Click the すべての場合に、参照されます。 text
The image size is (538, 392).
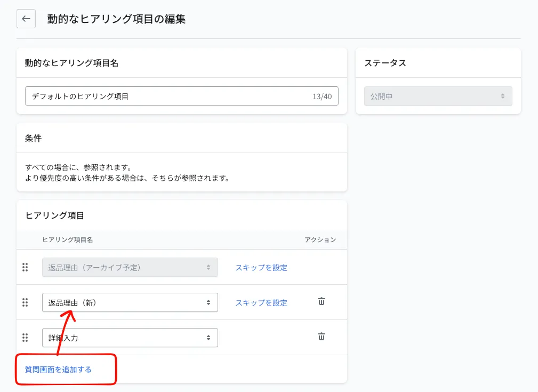(78, 167)
